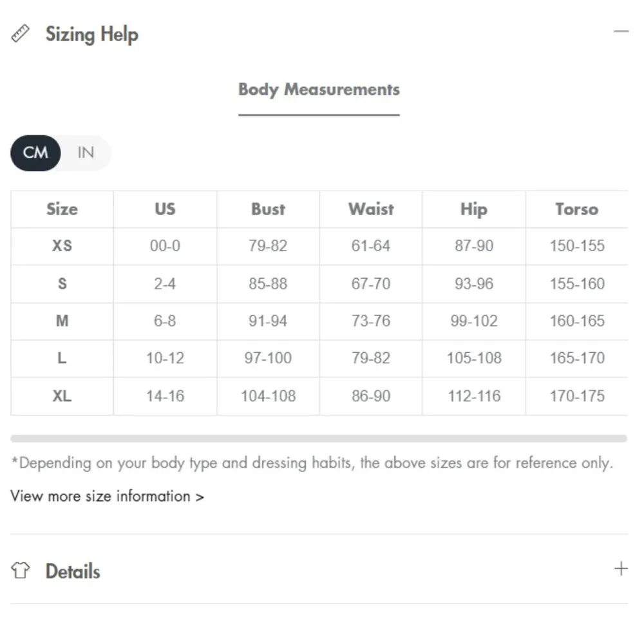Viewport: 644px width, 644px height.
Task: Collapse the Sizing Help section
Action: (621, 32)
